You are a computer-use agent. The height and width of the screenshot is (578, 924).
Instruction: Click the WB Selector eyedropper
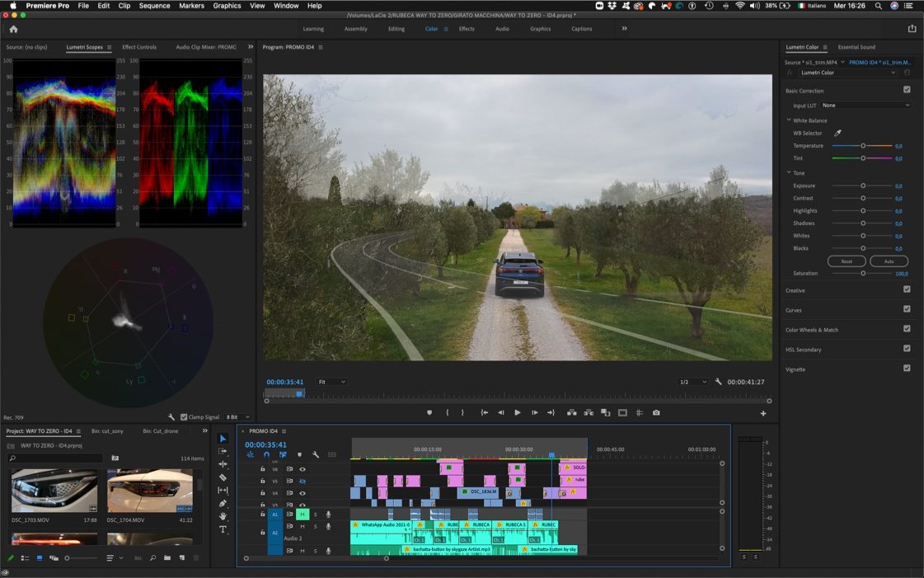[837, 133]
